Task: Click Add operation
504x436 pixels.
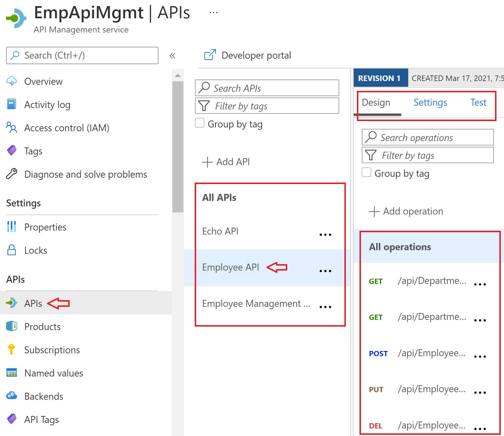Action: [x=406, y=211]
